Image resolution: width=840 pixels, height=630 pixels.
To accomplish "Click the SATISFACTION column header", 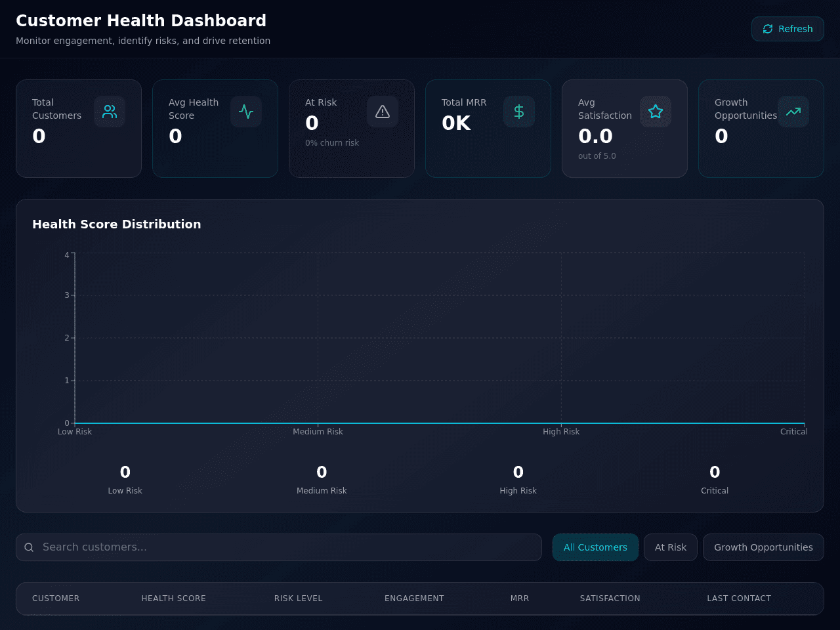I will (610, 598).
